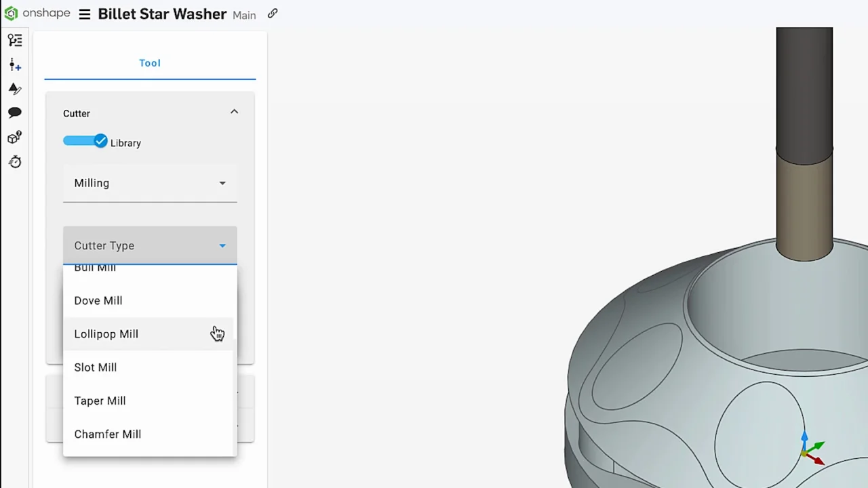The image size is (868, 488).
Task: Click the Onshape logo
Action: pos(37,14)
